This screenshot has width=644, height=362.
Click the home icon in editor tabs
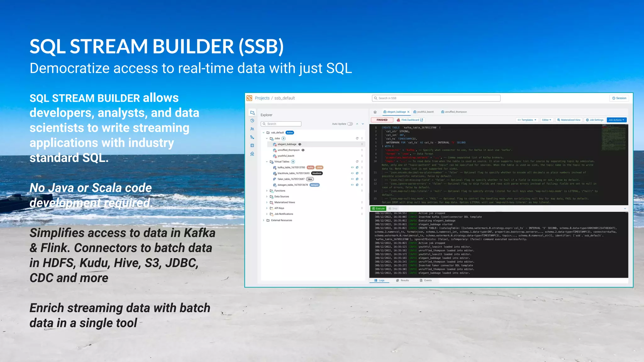click(x=375, y=112)
